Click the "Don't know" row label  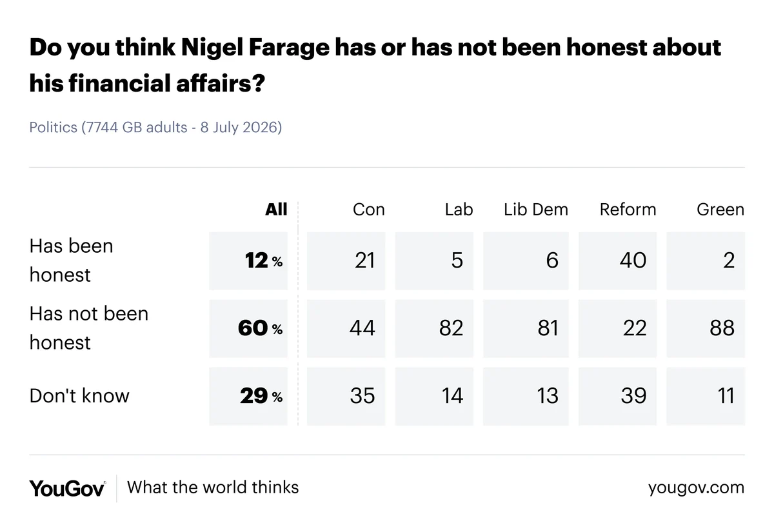[79, 395]
